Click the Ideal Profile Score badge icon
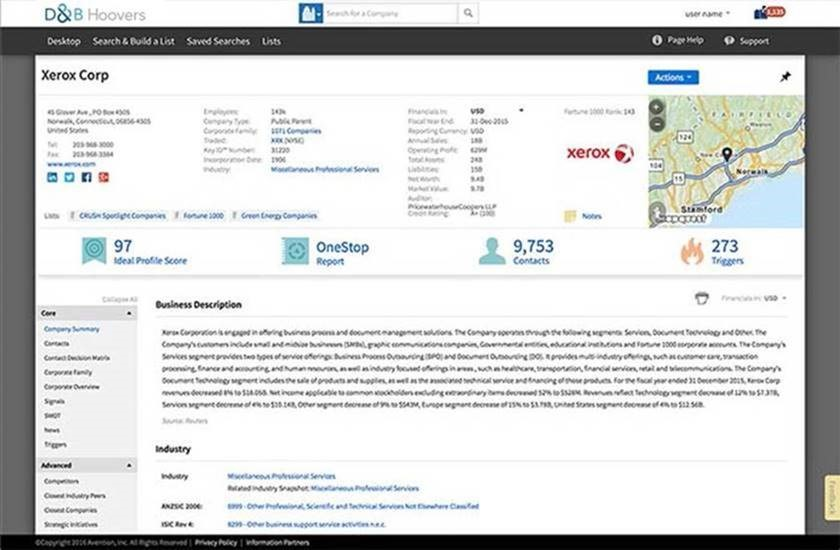Image resolution: width=840 pixels, height=550 pixels. 94,251
